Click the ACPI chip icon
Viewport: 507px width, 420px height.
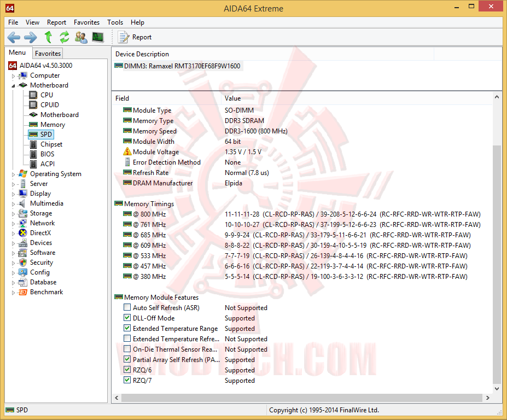(33, 164)
